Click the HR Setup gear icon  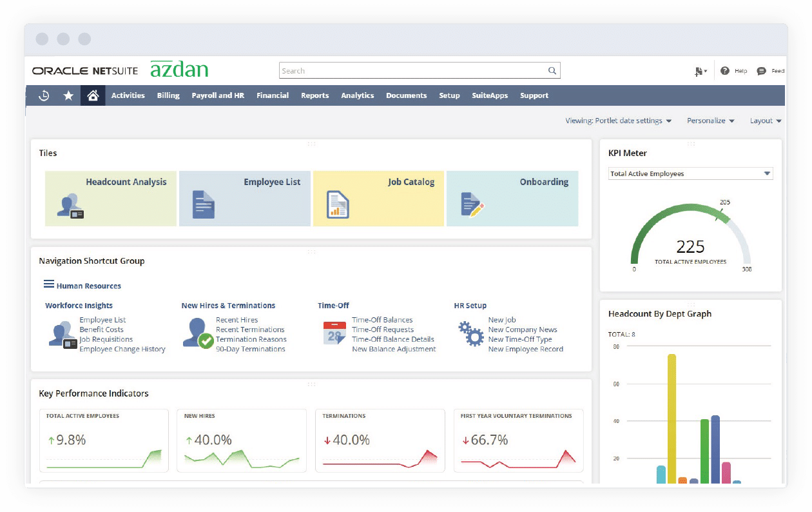[470, 333]
